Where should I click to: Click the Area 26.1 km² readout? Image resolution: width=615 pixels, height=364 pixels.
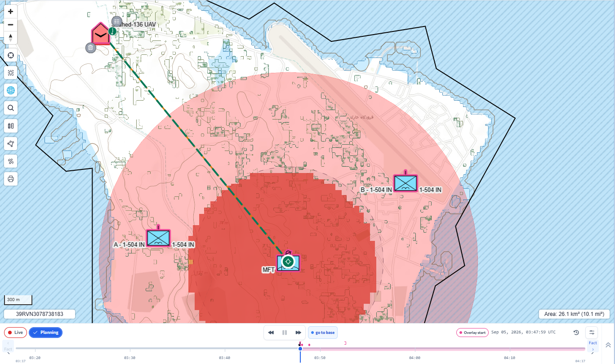575,314
